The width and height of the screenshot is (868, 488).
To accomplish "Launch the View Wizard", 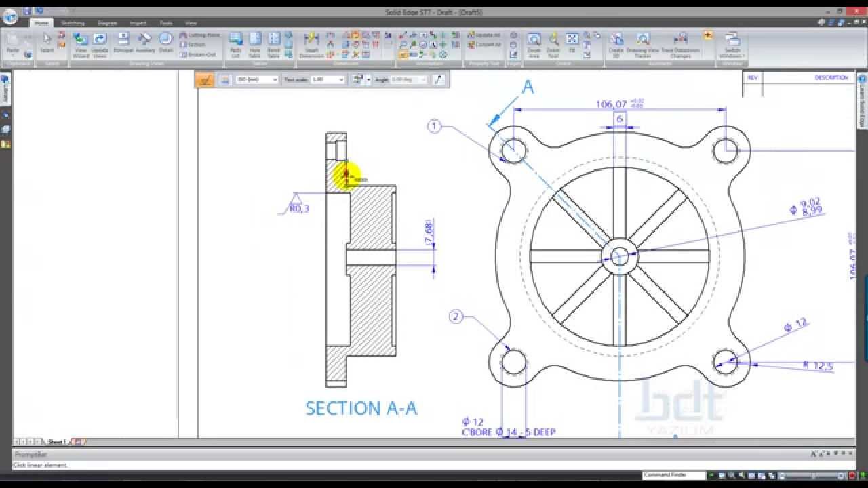I will pos(81,45).
